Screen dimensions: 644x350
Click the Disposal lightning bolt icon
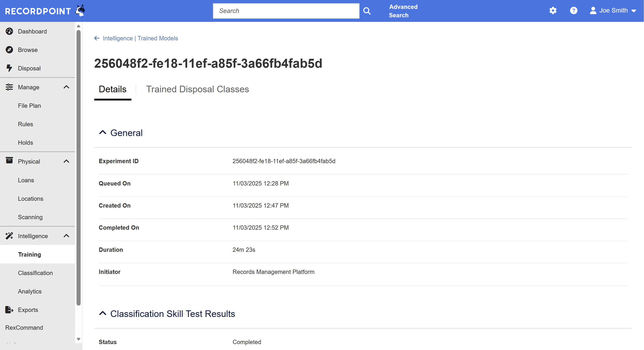9,68
